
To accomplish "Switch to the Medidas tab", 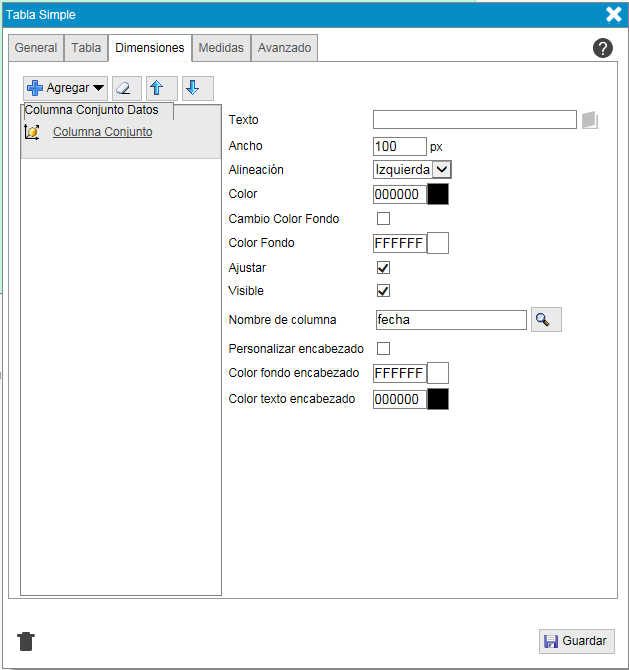I will click(x=221, y=48).
